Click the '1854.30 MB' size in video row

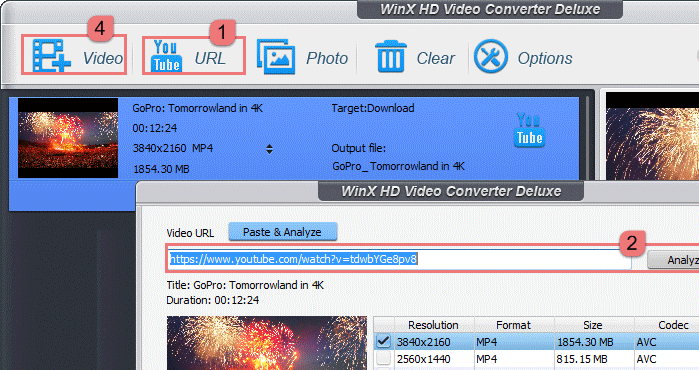point(161,169)
